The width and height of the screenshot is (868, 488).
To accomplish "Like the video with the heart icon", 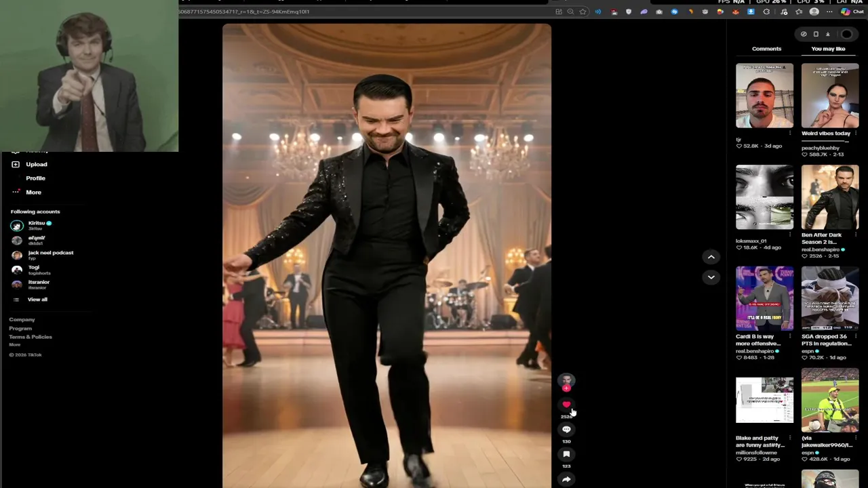I will coord(566,405).
